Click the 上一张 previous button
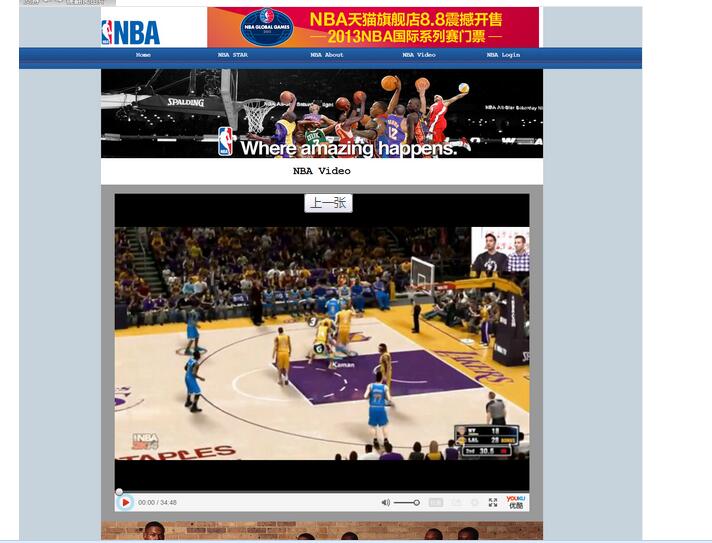 (x=328, y=203)
